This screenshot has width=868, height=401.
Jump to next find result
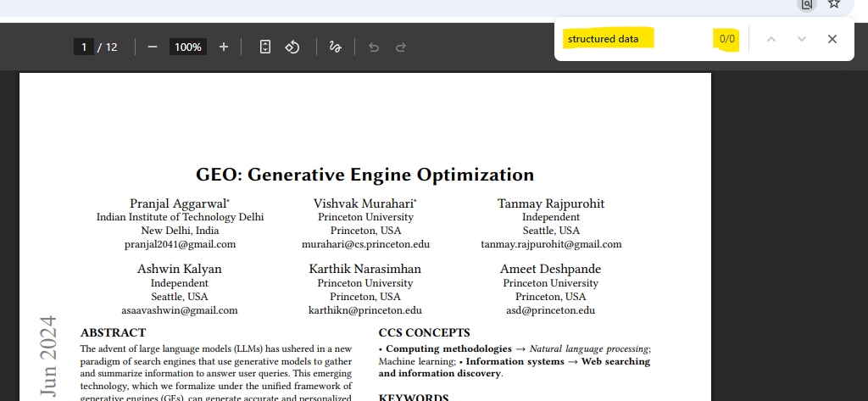click(801, 39)
